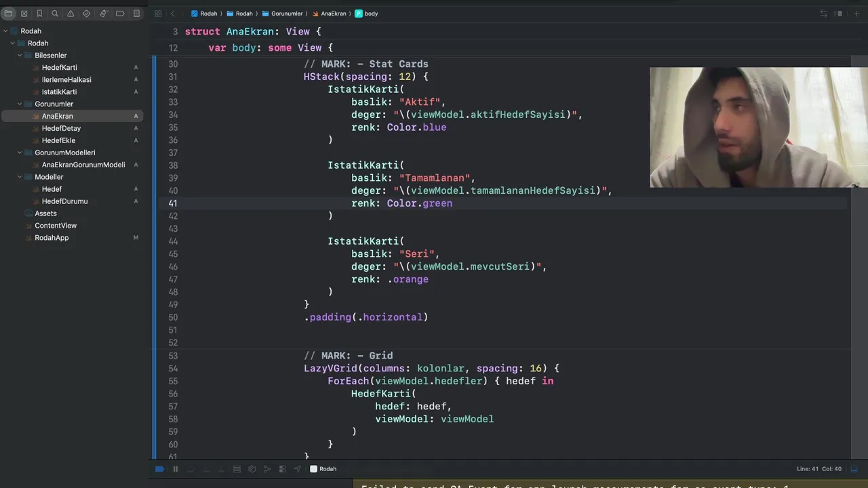This screenshot has width=868, height=488.
Task: Open IlerlemeHalkasi file
Action: pos(66,80)
